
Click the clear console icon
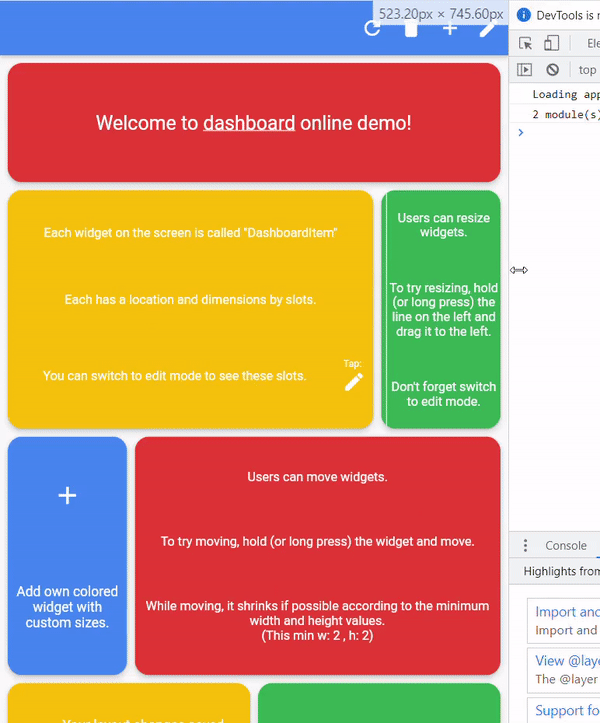coord(552,70)
